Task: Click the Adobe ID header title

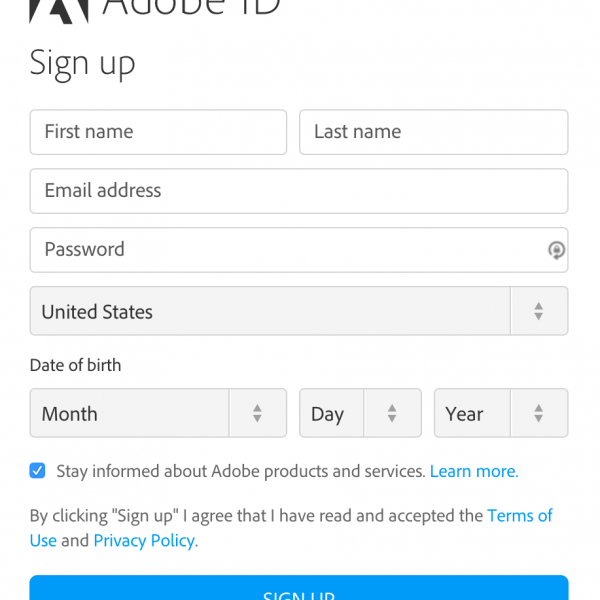Action: coord(192,9)
